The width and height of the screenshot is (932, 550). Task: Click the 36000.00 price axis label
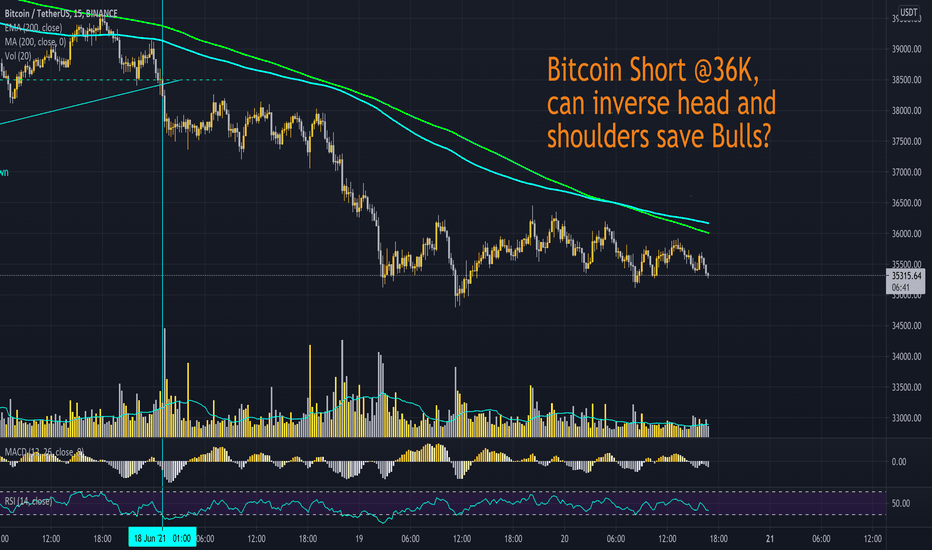point(906,234)
